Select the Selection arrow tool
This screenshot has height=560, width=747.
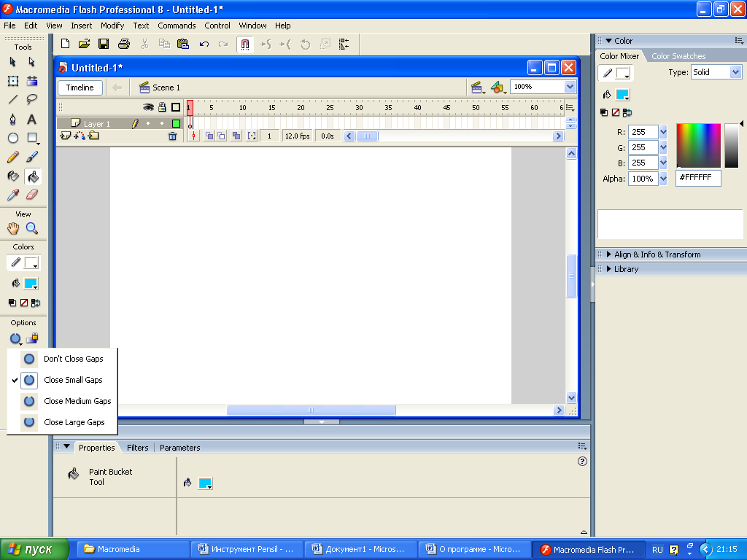(13, 62)
